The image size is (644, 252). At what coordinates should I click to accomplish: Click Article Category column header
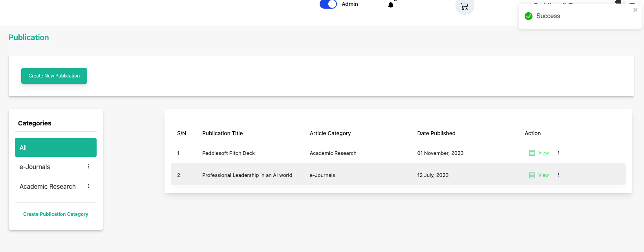click(330, 133)
